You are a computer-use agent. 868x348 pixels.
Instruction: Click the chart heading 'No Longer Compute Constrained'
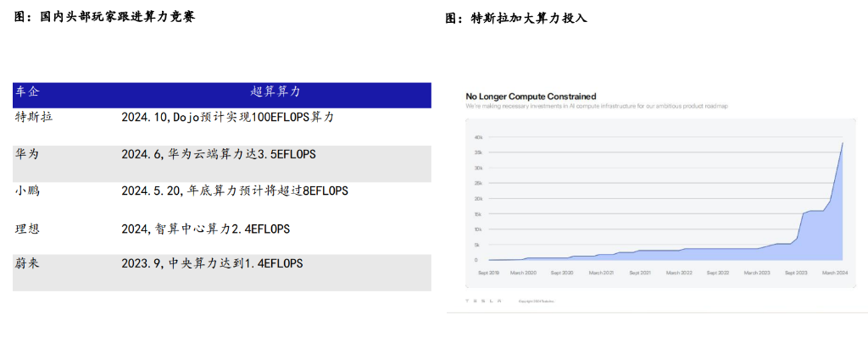coord(531,97)
